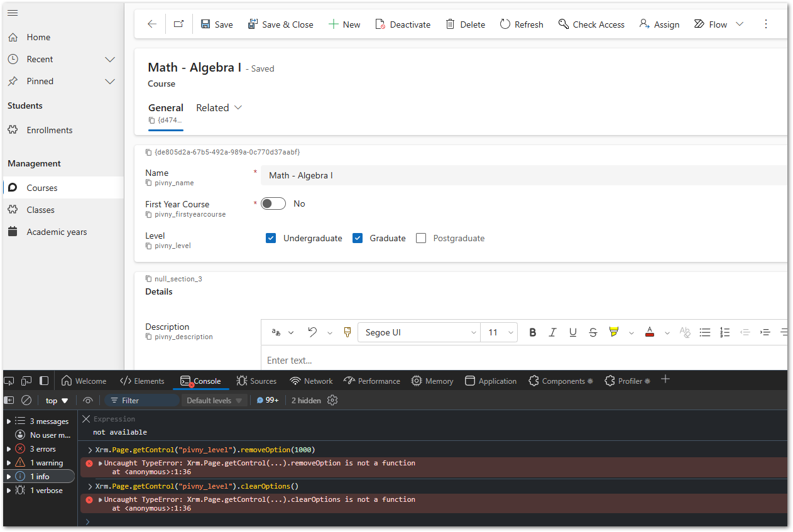Expand the removeOption TypeError message
This screenshot has width=793, height=532.
coord(100,463)
